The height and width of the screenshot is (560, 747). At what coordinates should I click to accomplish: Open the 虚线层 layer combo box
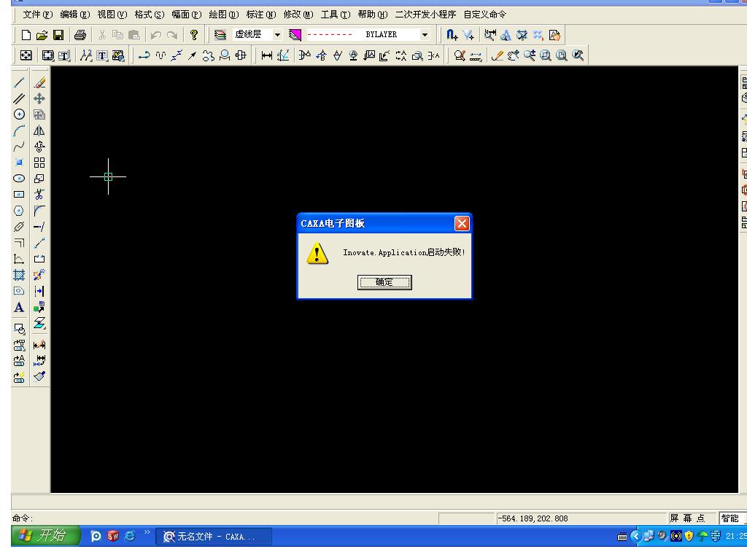(x=257, y=35)
